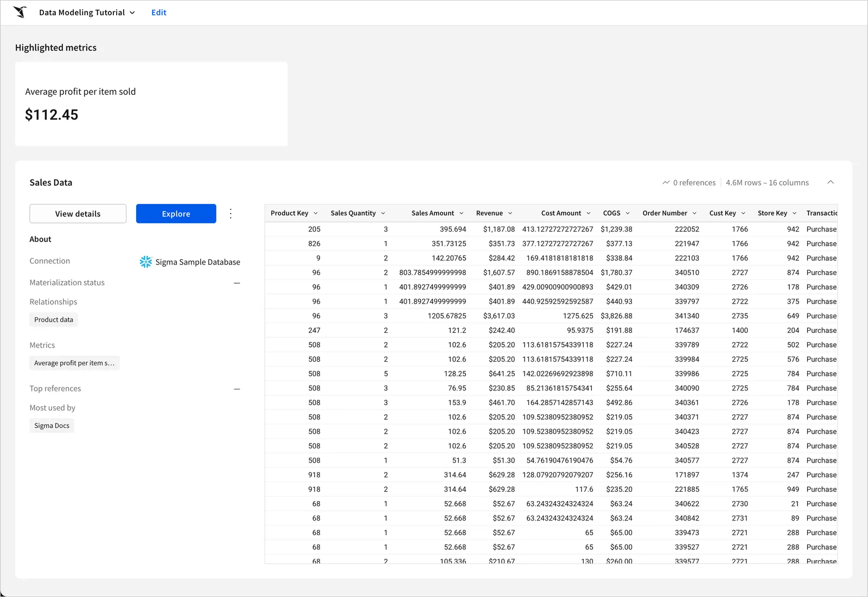Collapse the Sales Data section chevron
868x597 pixels.
click(x=831, y=182)
